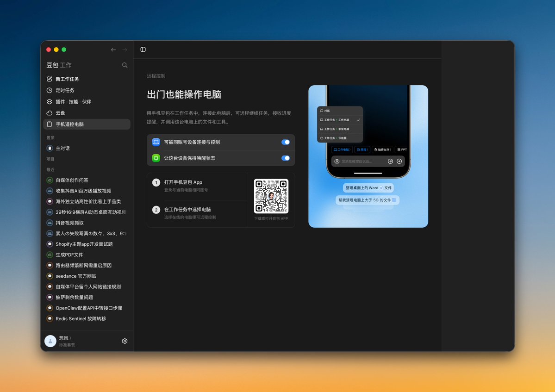
Task: Open seedance 官方网站 chat
Action: [x=87, y=276]
